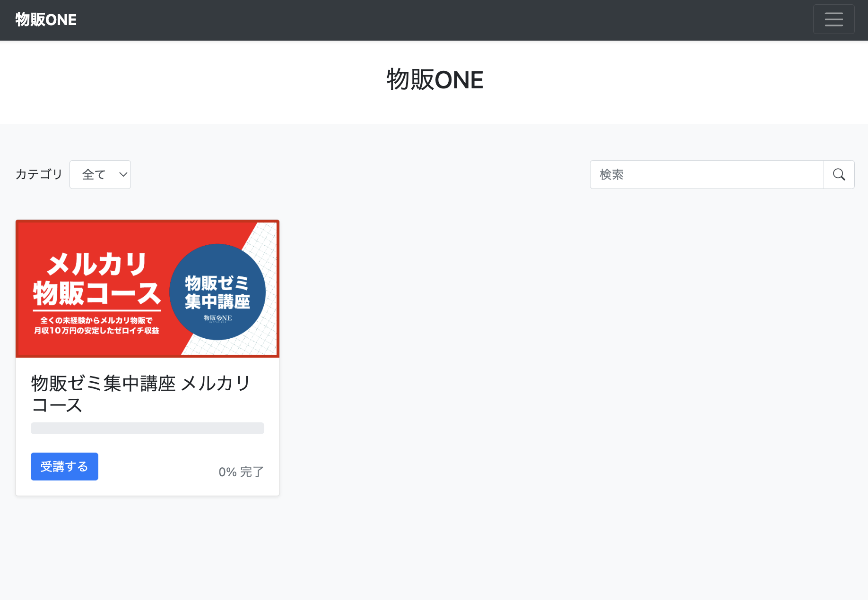Screen dimensions: 868x600
Task: Click the blue 受講する button
Action: tap(64, 466)
